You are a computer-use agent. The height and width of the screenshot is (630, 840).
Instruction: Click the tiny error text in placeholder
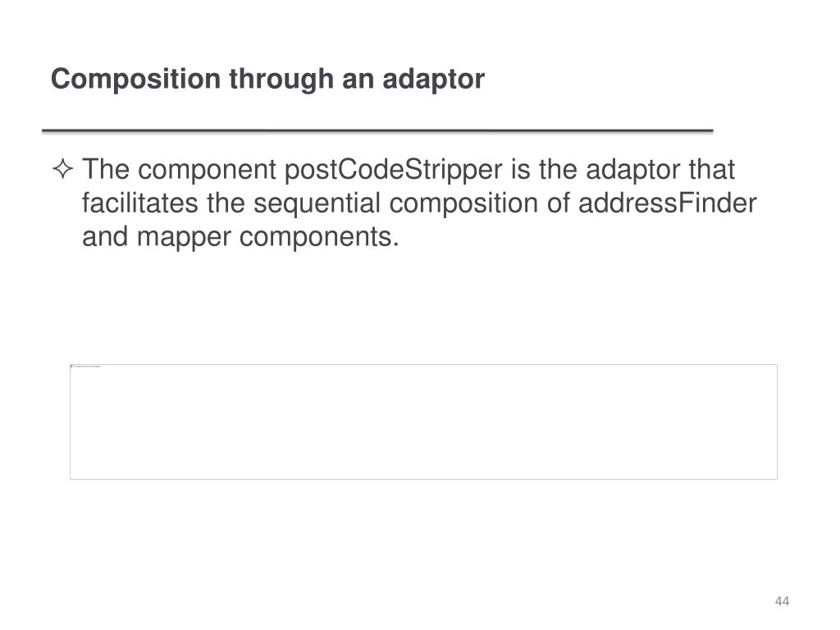coord(87,367)
